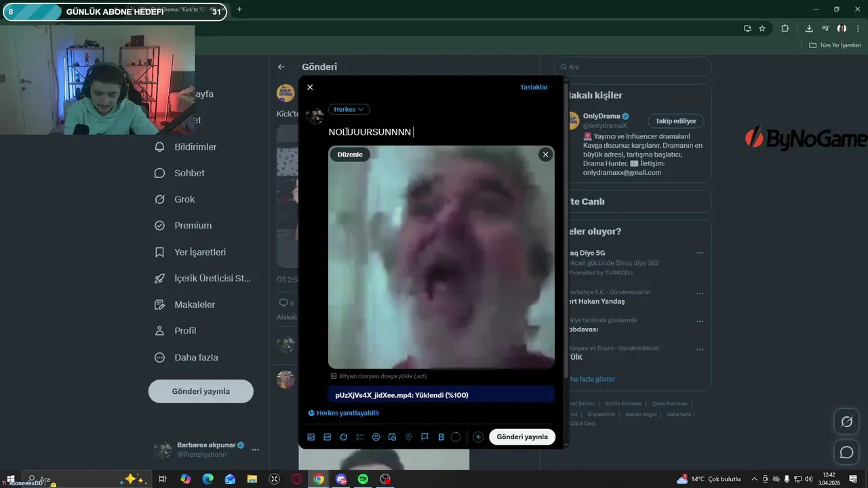
Task: Schedule the post using calendar clock icon
Action: 393,437
